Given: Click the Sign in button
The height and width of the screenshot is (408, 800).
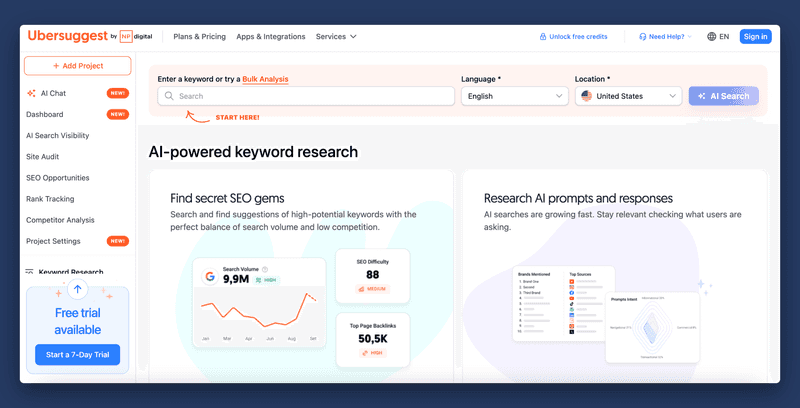Looking at the screenshot, I should click(756, 37).
